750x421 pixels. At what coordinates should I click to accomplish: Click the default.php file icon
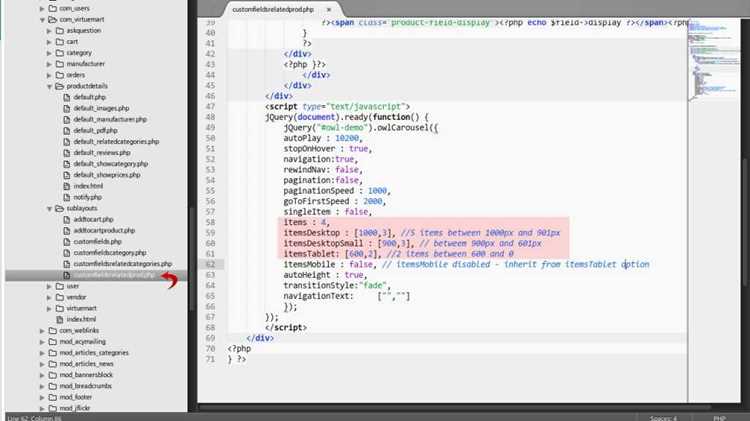[x=66, y=97]
